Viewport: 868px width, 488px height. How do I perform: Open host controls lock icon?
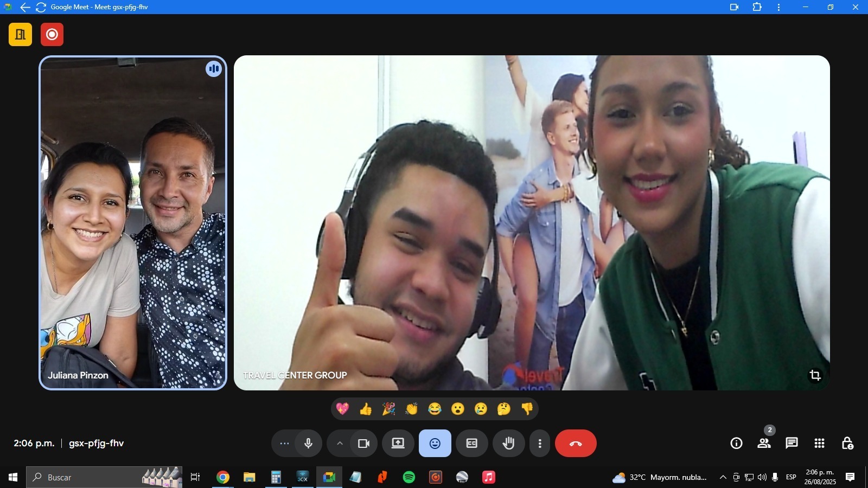click(847, 444)
